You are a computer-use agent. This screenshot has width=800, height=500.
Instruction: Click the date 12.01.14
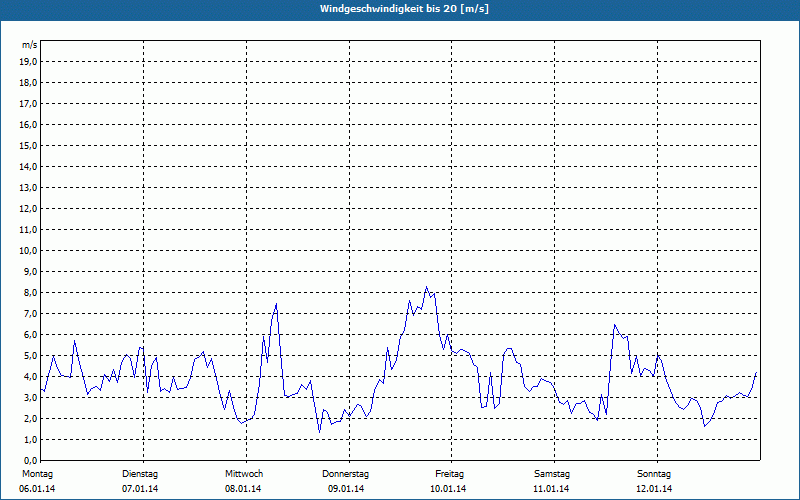tap(654, 489)
